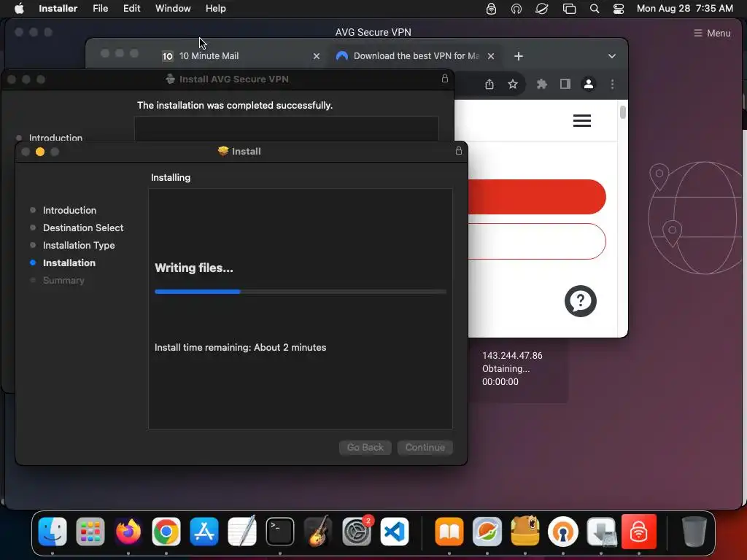Open GarageBand from the dock
The image size is (747, 560).
click(318, 532)
